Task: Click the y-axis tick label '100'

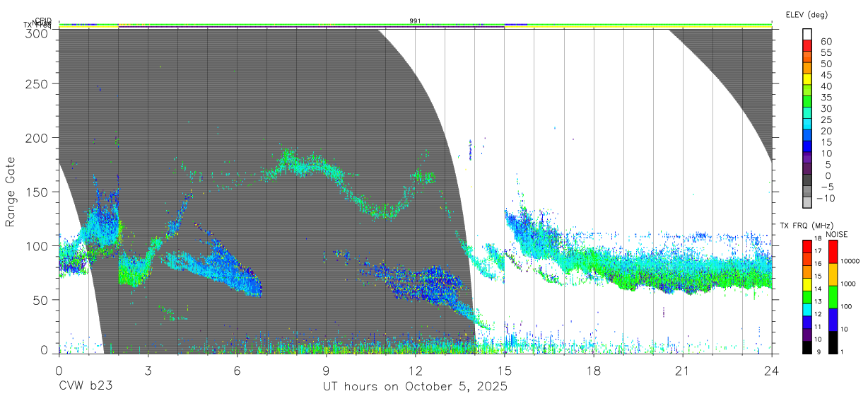Action: tap(38, 245)
